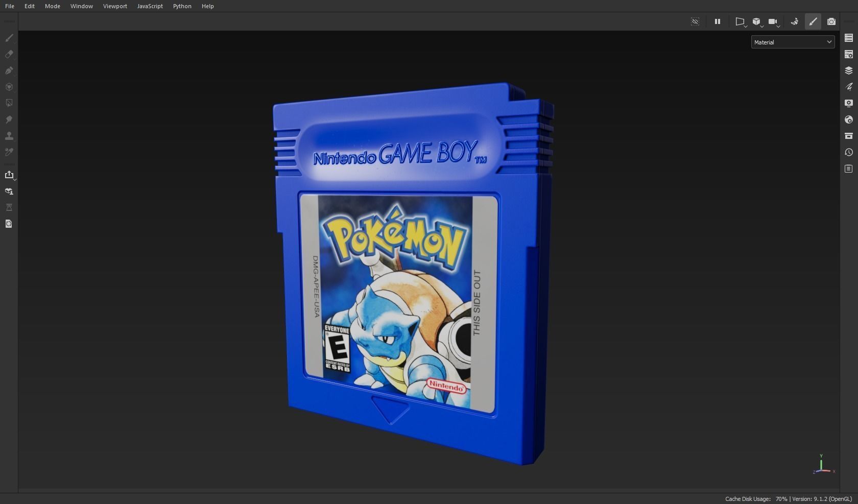Open the Texture Set List panel
The height and width of the screenshot is (504, 858).
coord(849,38)
